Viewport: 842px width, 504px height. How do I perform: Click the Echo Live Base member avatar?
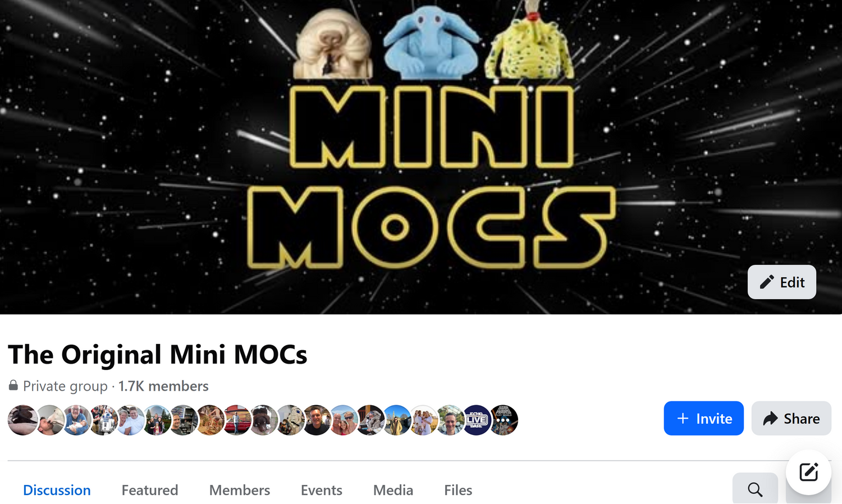[x=477, y=420]
